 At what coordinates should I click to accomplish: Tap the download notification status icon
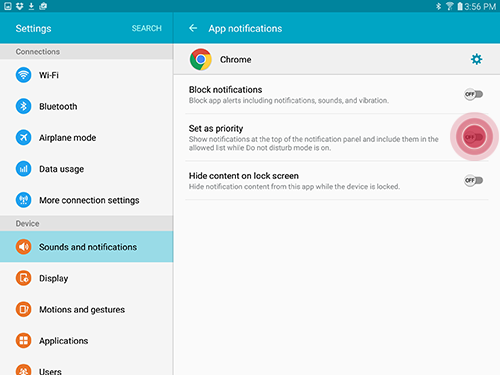coord(31,6)
